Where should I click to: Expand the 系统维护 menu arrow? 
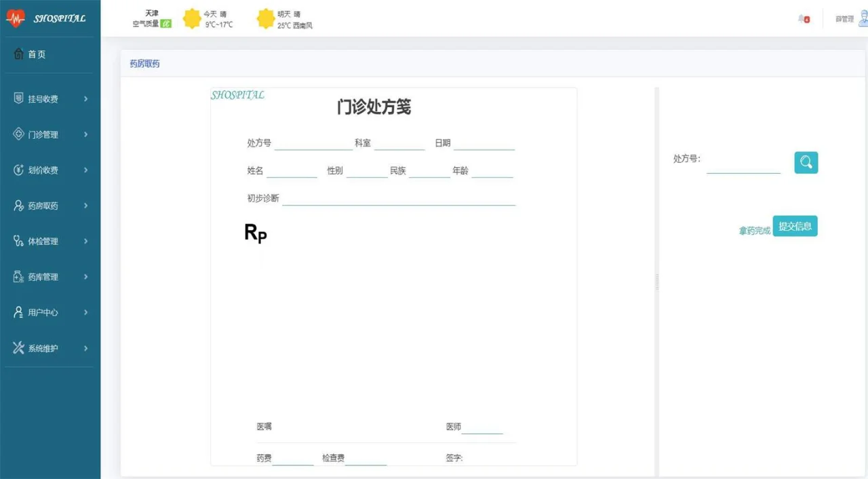(x=85, y=348)
